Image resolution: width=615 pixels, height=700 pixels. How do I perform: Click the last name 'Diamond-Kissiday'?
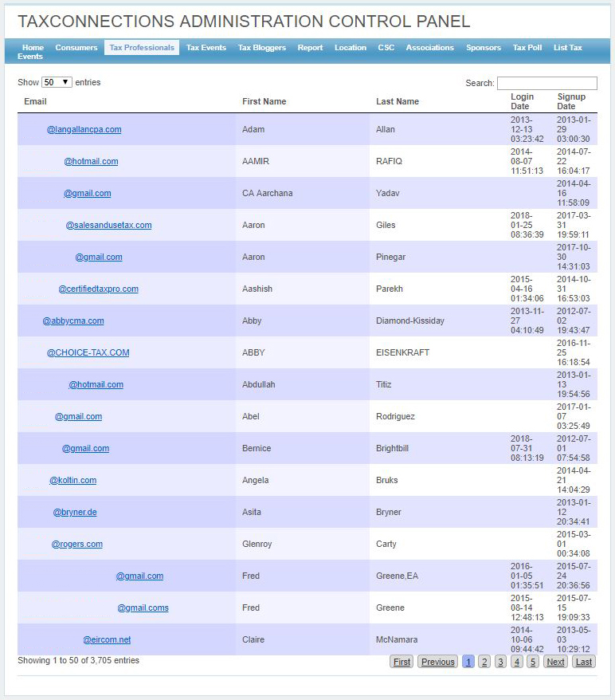coord(409,321)
